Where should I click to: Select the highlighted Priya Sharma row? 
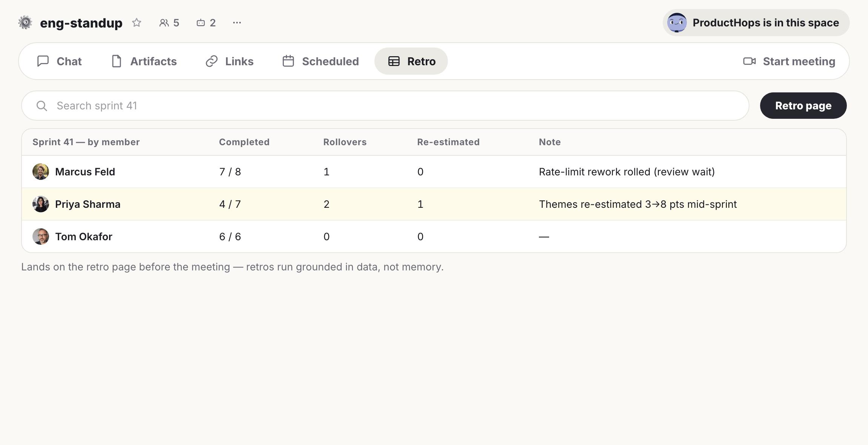tap(434, 204)
